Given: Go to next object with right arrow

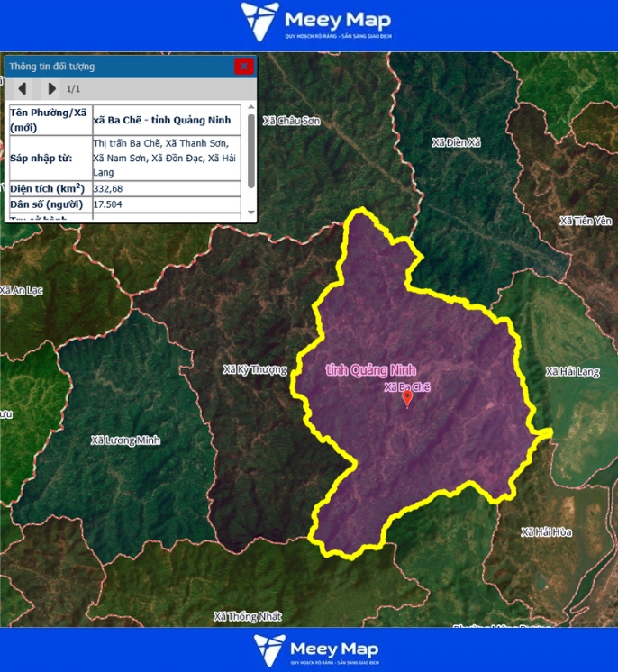Looking at the screenshot, I should 51,89.
